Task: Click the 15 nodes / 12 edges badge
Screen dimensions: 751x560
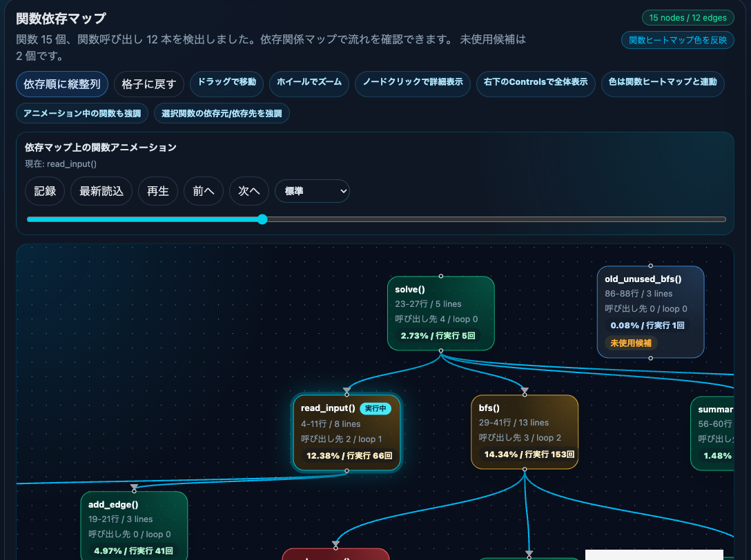Action: pyautogui.click(x=687, y=18)
